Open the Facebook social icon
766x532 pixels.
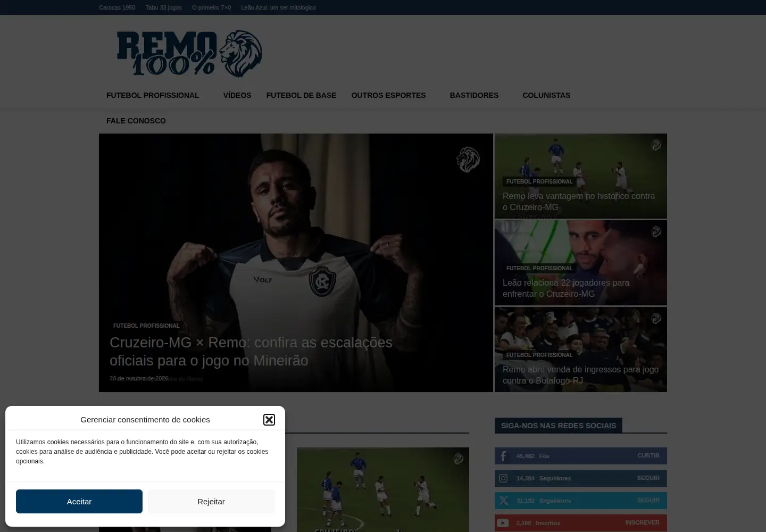click(x=503, y=456)
